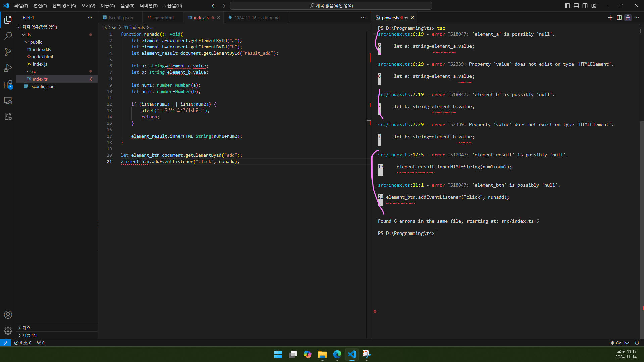Open the Go menu
Viewport: 644px width, 362px height.
(108, 6)
